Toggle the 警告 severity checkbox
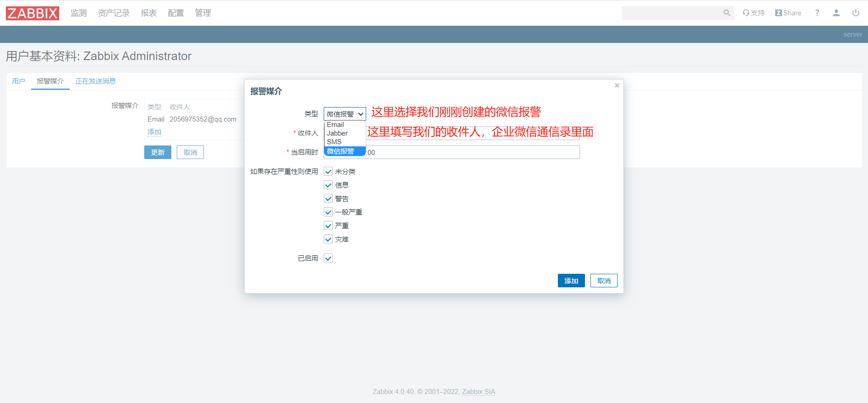 click(328, 199)
